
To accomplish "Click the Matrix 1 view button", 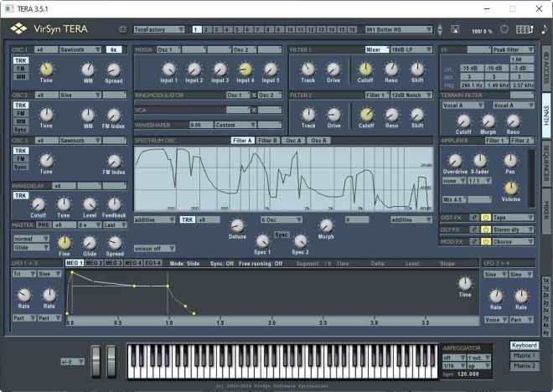I will pos(524,356).
